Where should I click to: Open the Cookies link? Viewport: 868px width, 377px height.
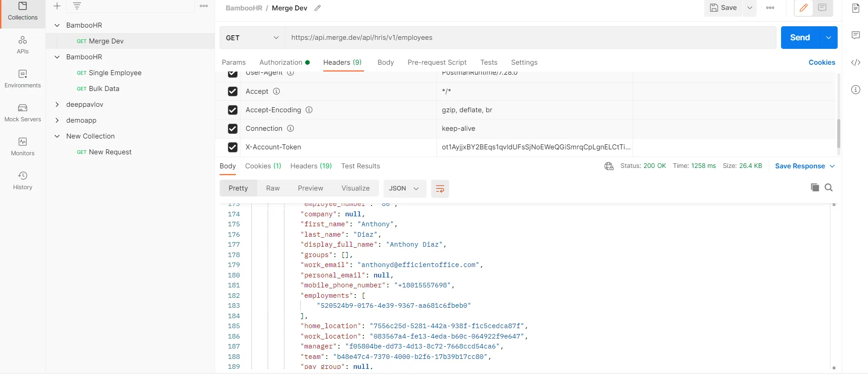tap(822, 62)
